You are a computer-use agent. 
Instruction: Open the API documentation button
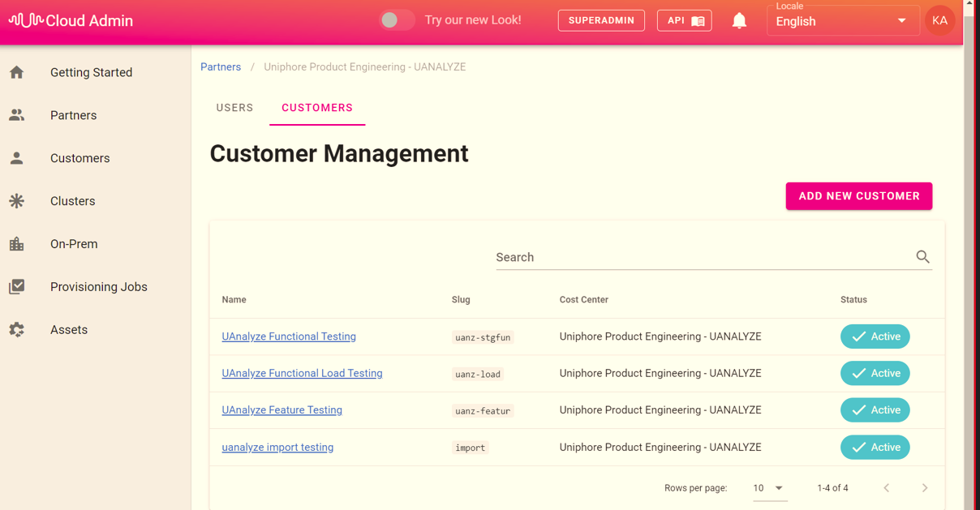point(684,20)
